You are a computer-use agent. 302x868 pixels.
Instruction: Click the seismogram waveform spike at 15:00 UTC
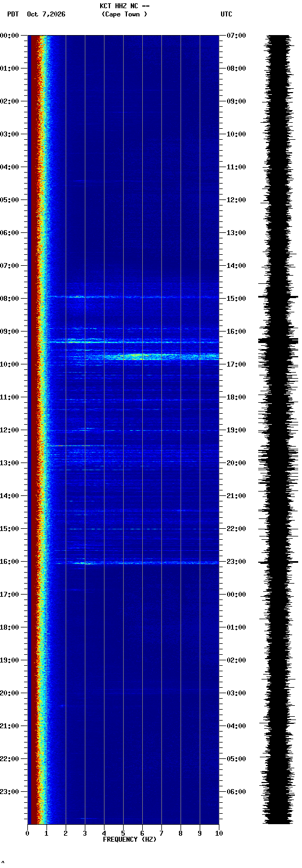[278, 296]
